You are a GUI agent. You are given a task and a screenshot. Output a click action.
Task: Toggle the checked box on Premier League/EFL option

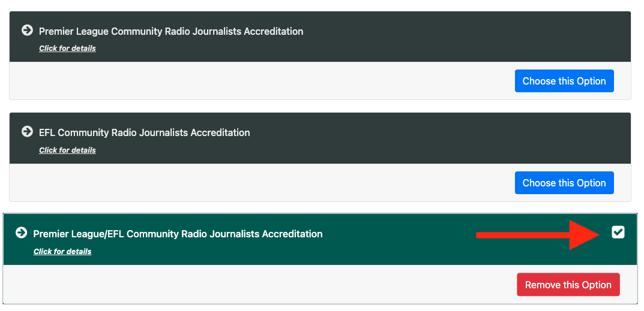coord(618,233)
